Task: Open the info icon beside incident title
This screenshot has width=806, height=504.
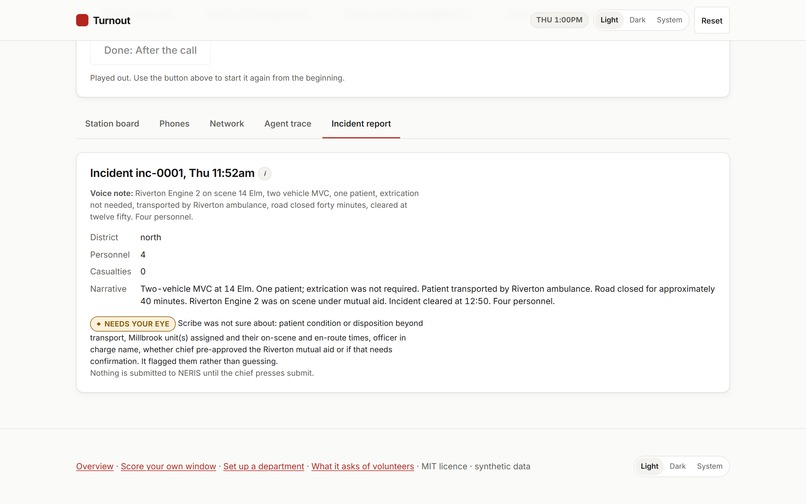Action: tap(265, 174)
